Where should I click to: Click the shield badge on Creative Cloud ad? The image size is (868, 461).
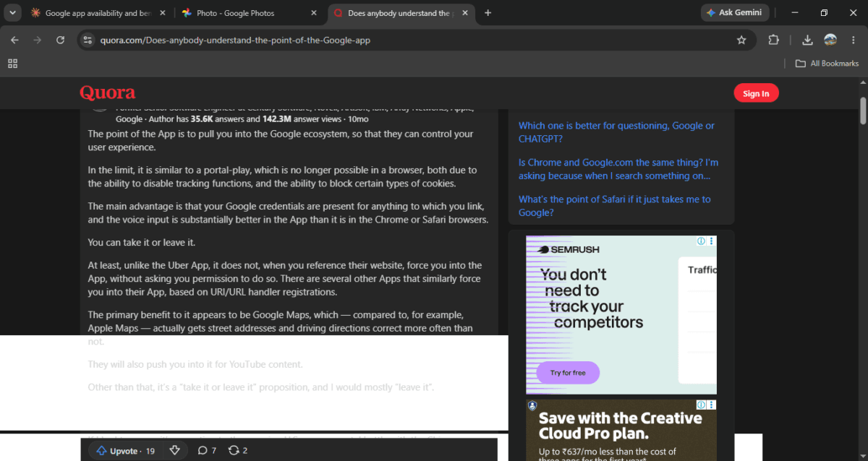click(532, 406)
